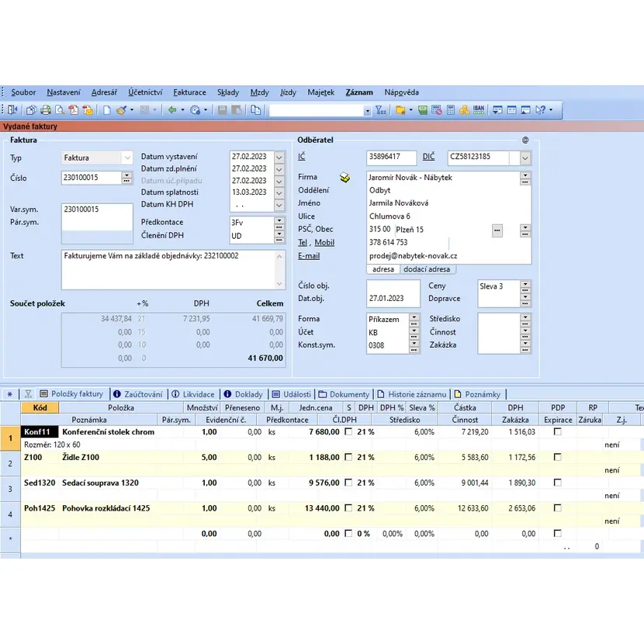Open the Fakturace menu
The width and height of the screenshot is (644, 644).
point(189,92)
